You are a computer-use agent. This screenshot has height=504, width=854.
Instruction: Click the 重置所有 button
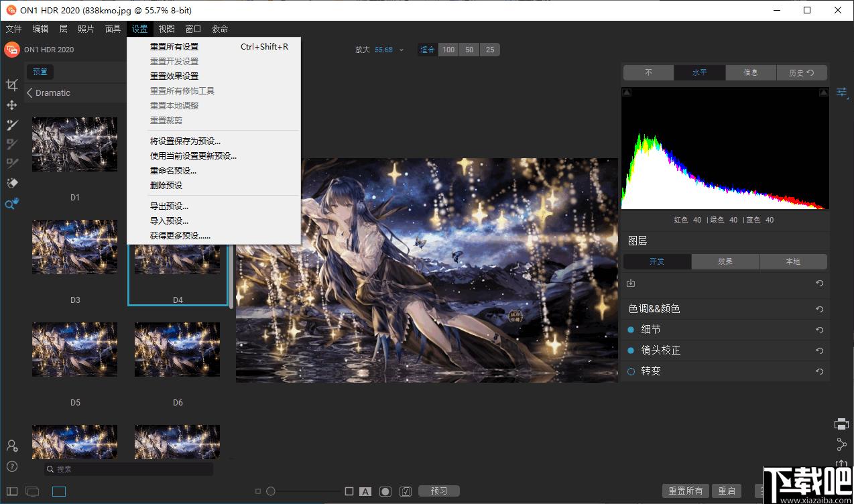[685, 491]
